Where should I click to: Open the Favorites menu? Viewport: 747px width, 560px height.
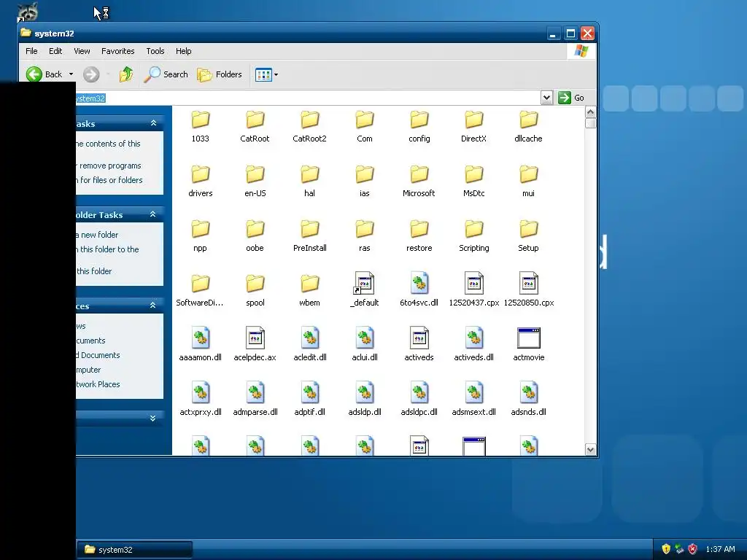coord(117,51)
